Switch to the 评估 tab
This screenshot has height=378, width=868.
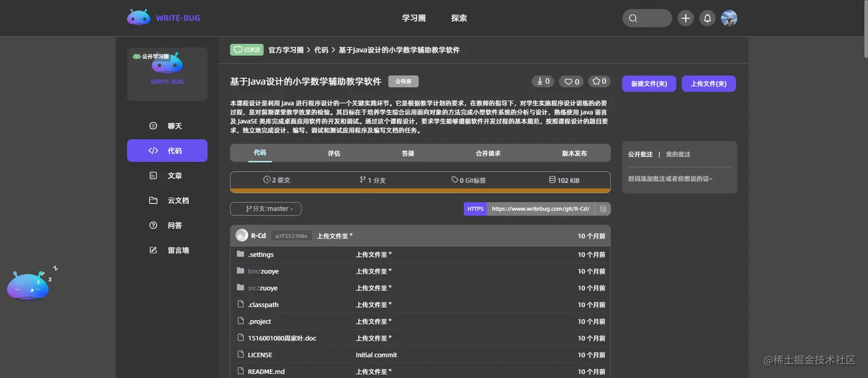click(x=334, y=153)
